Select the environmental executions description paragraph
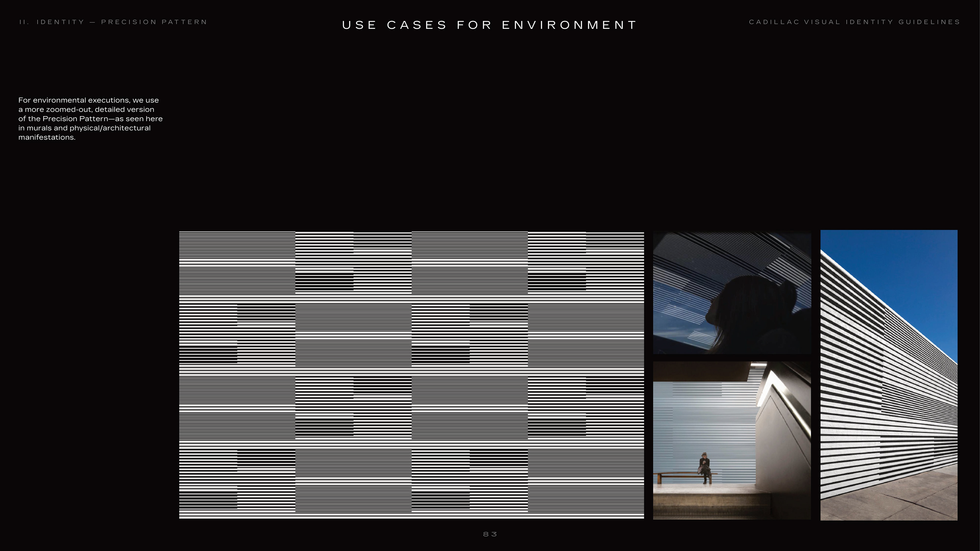The height and width of the screenshot is (551, 980). (x=90, y=119)
